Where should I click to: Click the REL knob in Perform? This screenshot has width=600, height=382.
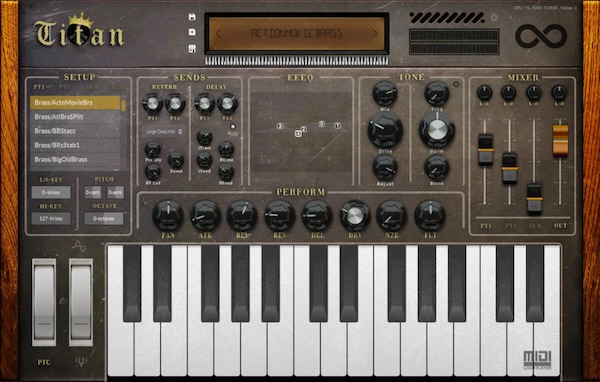(242, 215)
